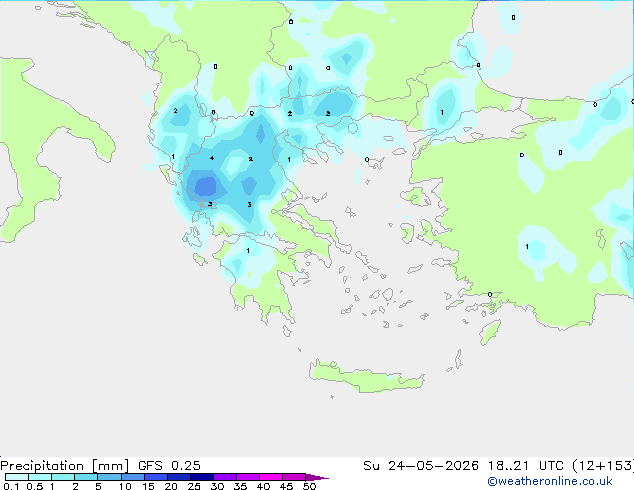Click the "18..21 UTC" time text
This screenshot has height=490, width=634.
coord(526,466)
